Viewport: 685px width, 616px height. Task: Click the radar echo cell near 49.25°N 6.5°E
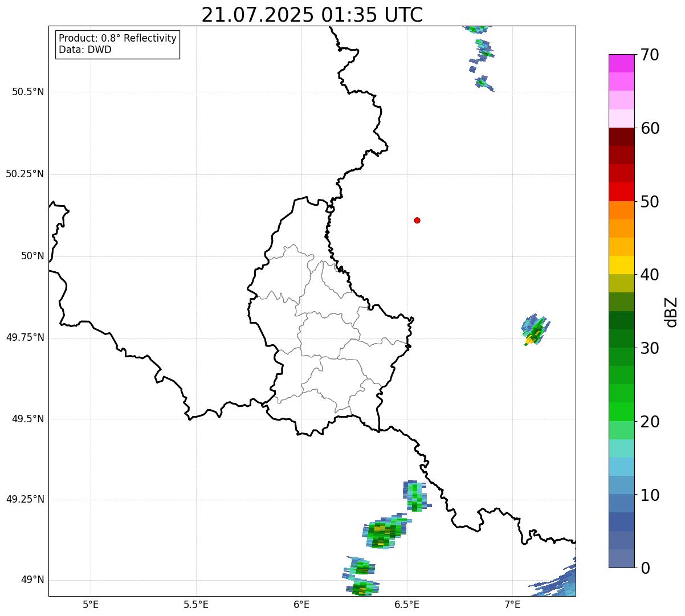pos(416,496)
